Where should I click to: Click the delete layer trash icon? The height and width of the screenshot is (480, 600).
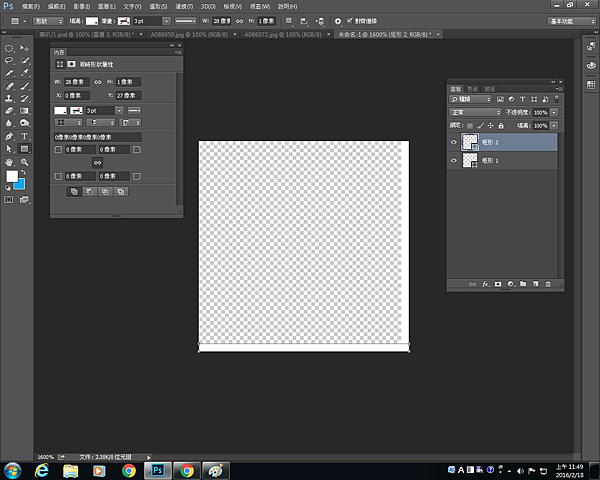point(548,285)
